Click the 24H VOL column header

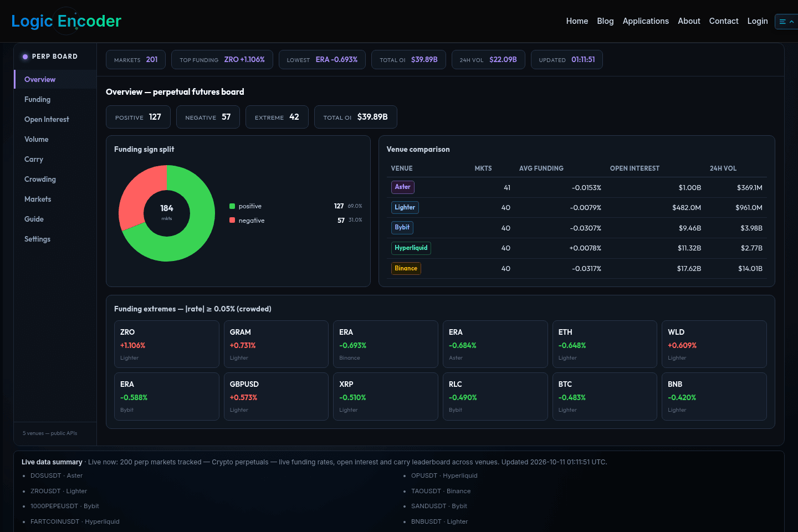pyautogui.click(x=723, y=168)
